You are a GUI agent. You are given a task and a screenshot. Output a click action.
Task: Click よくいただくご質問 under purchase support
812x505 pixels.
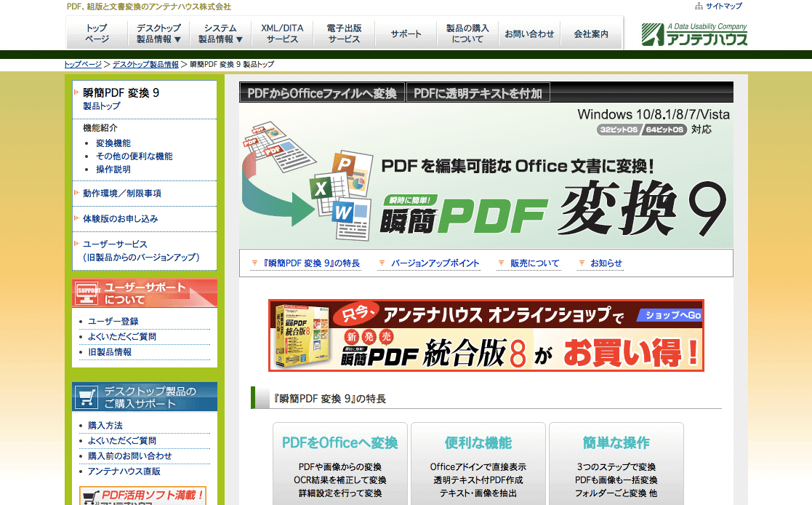tap(121, 441)
